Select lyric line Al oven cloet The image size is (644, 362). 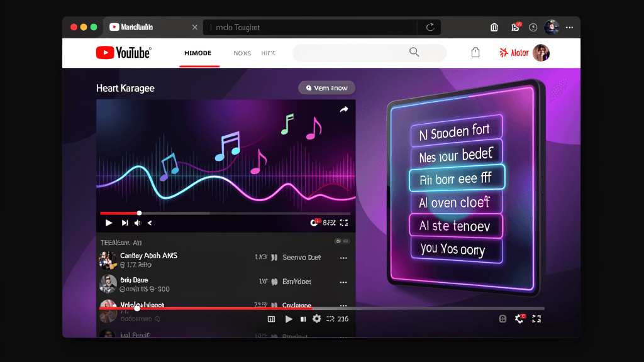click(456, 202)
